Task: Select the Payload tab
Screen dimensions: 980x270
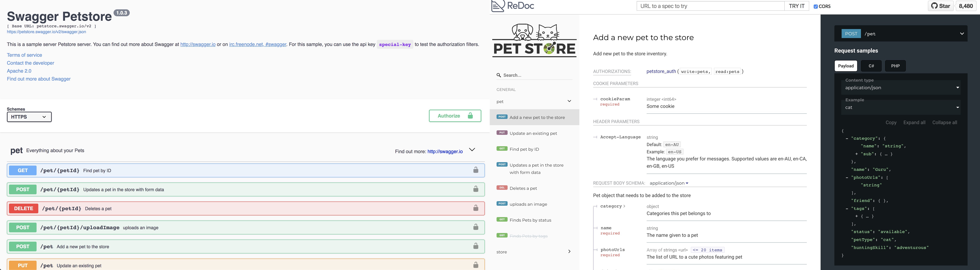Action: (846, 66)
